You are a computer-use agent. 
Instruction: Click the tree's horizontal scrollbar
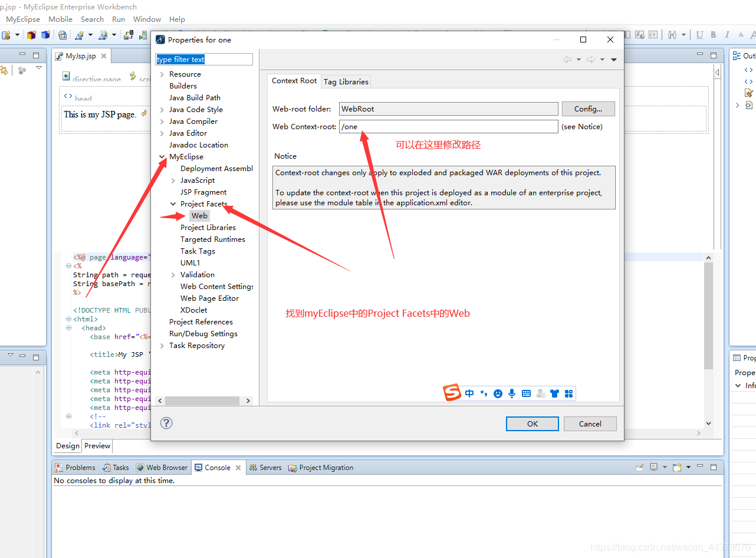[x=202, y=401]
